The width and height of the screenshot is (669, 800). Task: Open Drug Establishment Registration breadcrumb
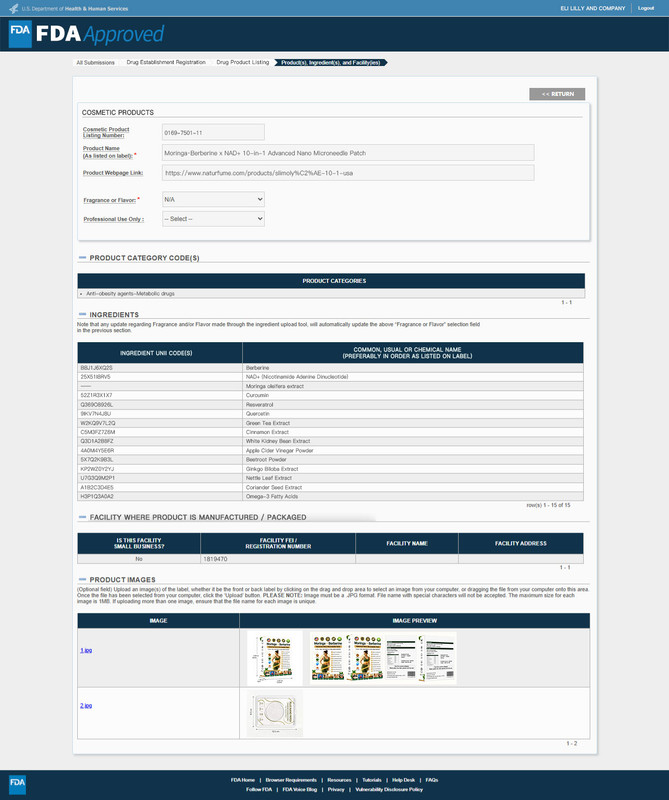click(x=166, y=62)
